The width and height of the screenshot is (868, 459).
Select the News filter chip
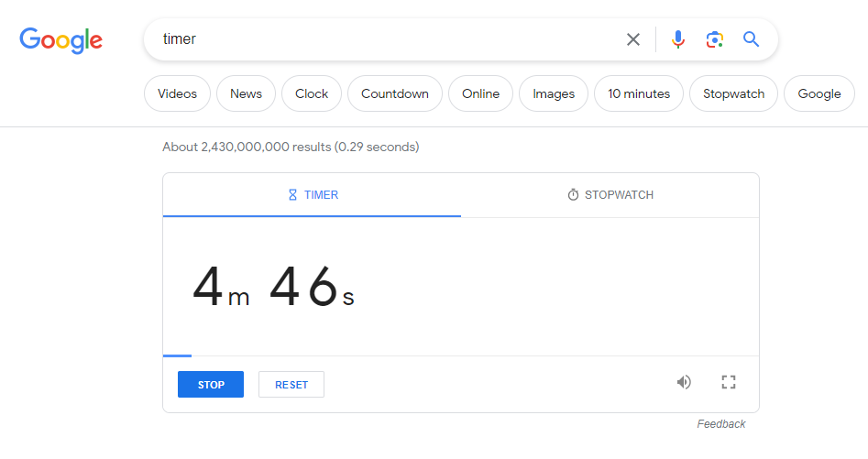click(246, 94)
